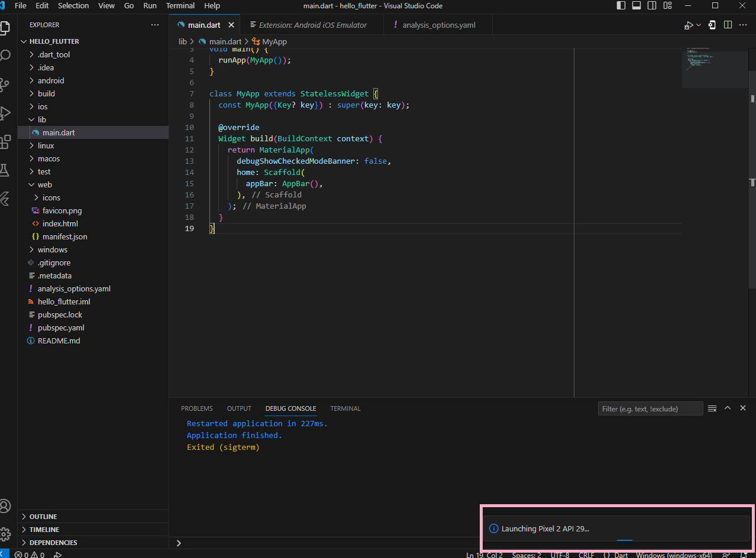Image resolution: width=756 pixels, height=558 pixels.
Task: Open Source Control view in activity bar
Action: [x=5, y=84]
